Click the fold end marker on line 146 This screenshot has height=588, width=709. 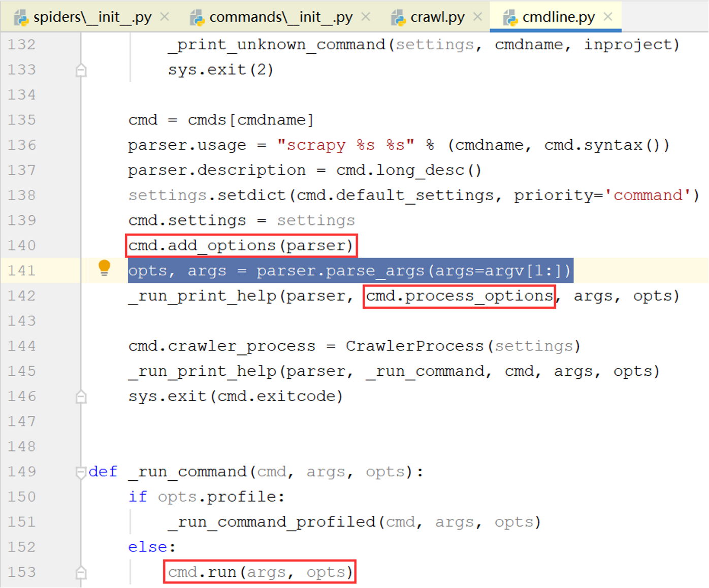(x=81, y=397)
